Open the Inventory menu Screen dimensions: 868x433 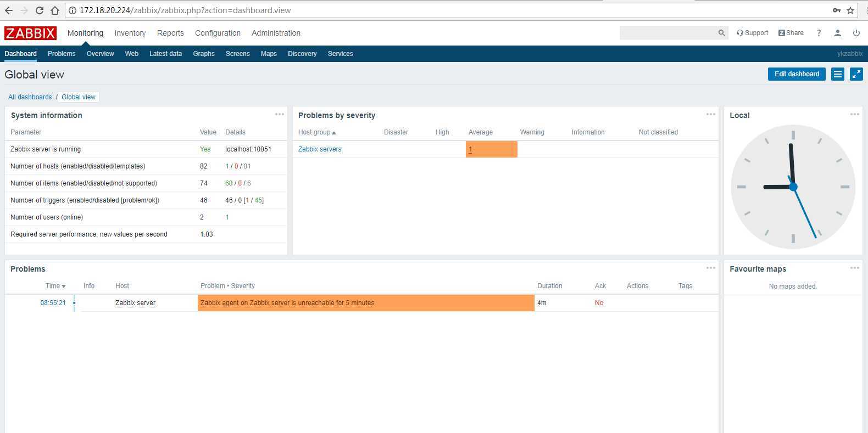tap(130, 33)
